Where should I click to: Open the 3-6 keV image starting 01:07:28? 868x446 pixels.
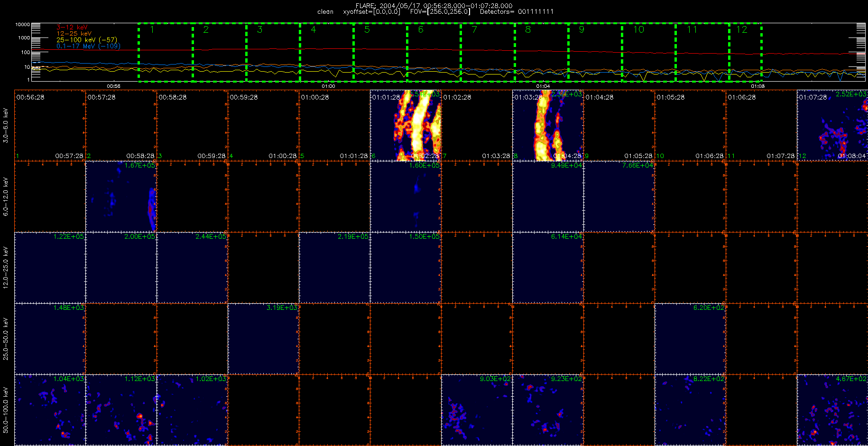[x=832, y=126]
